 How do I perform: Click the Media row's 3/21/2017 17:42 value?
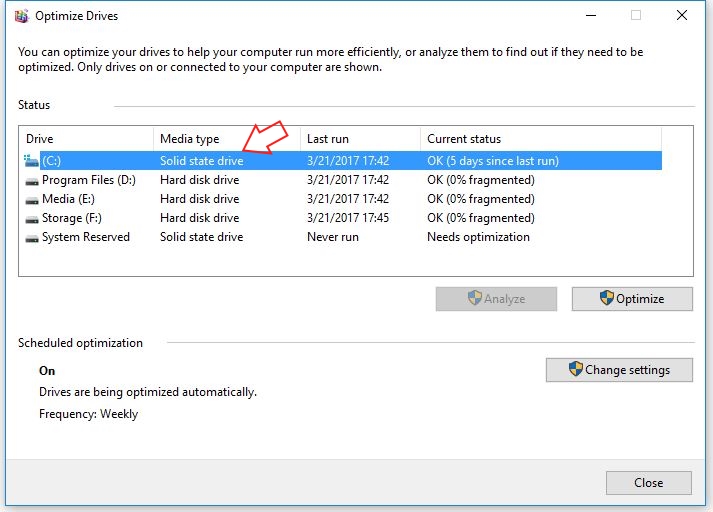pos(348,199)
